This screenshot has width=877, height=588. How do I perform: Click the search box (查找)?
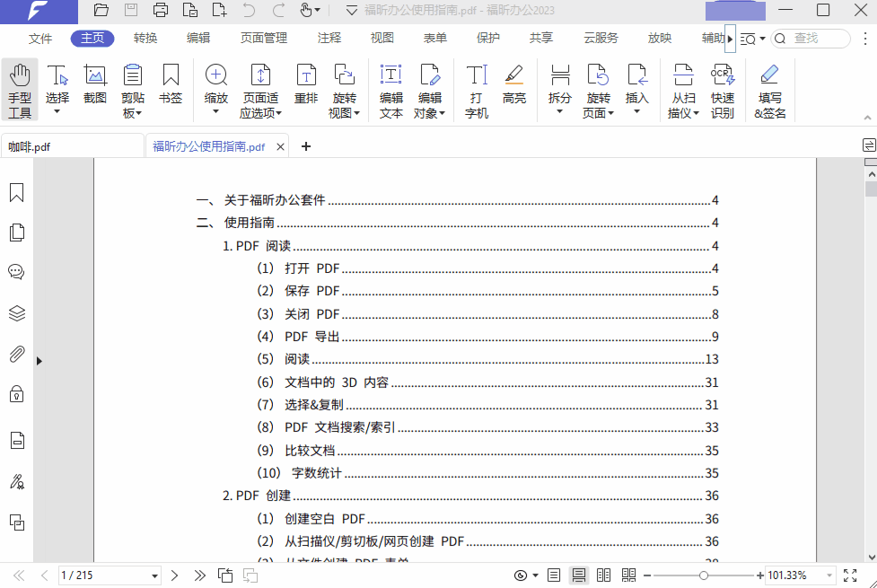point(811,38)
